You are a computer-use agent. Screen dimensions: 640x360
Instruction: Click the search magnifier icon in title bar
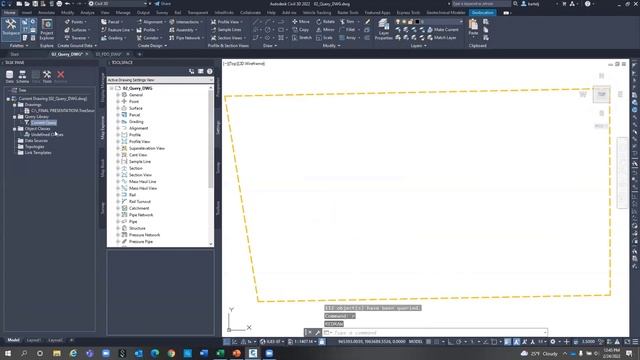point(516,4)
